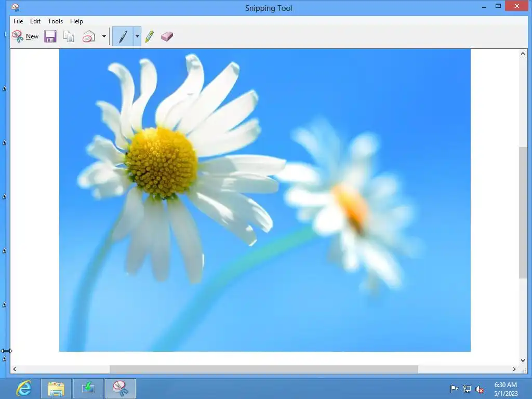Open the Help menu
This screenshot has height=399, width=532.
[76, 21]
